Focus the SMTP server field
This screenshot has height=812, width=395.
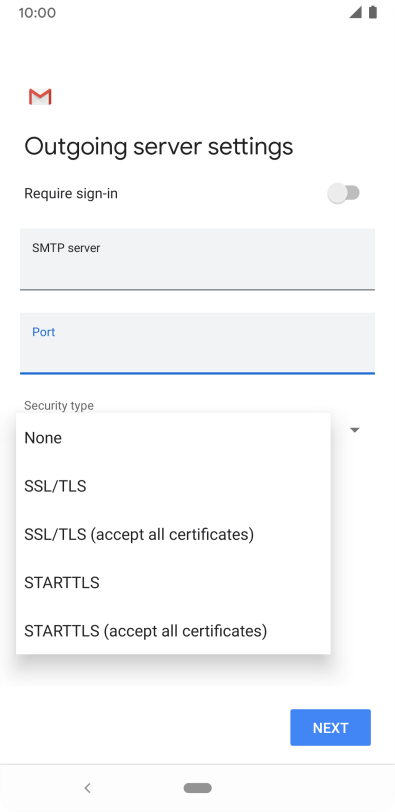(x=197, y=259)
